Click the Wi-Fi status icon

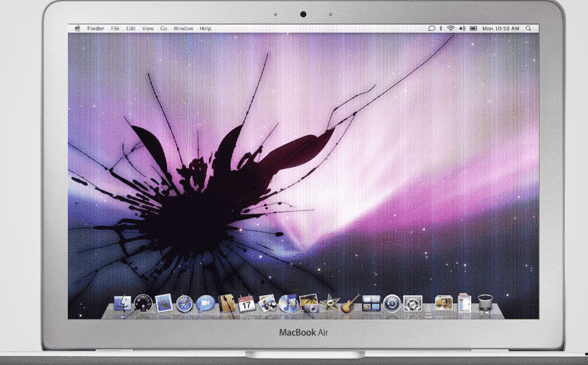coord(450,27)
